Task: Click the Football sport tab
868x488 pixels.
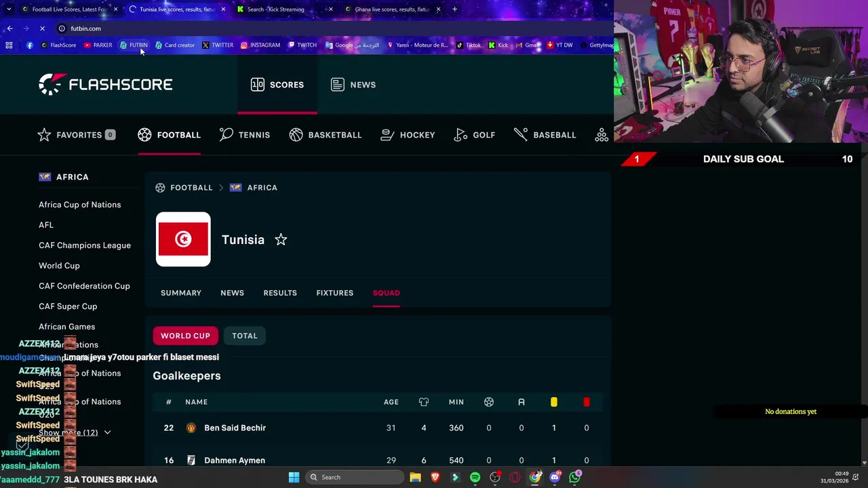Action: click(169, 135)
